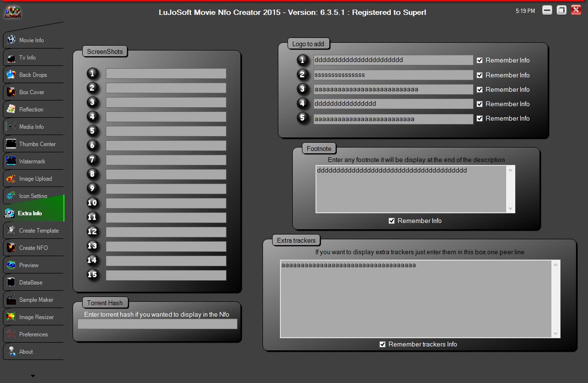The height and width of the screenshot is (383, 588).
Task: Open the Create Template icon
Action: (11, 230)
